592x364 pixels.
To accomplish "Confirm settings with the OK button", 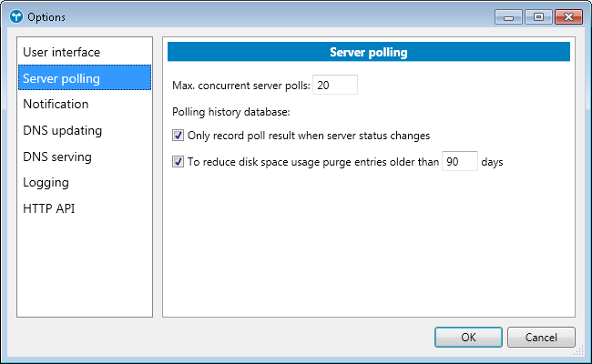I will click(x=468, y=337).
